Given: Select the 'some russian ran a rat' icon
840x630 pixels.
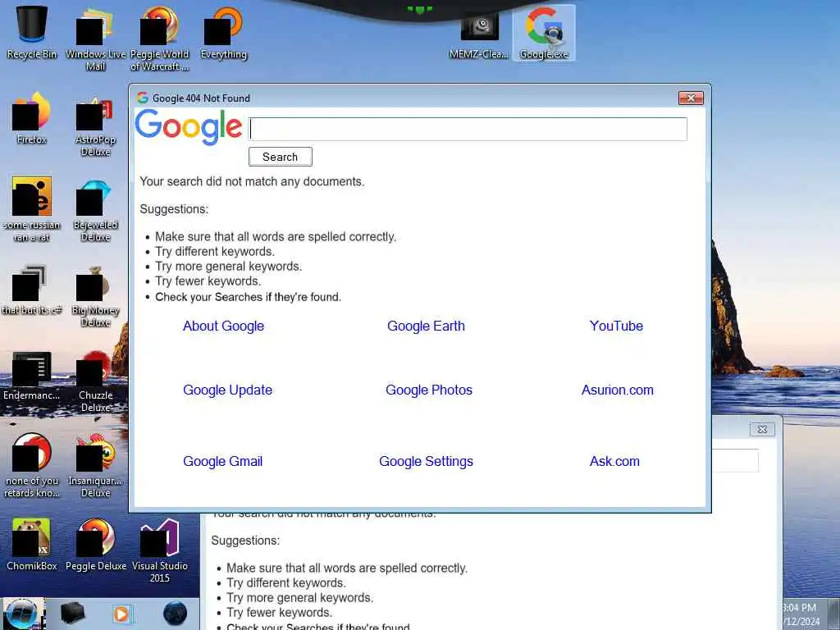Looking at the screenshot, I should (x=32, y=210).
